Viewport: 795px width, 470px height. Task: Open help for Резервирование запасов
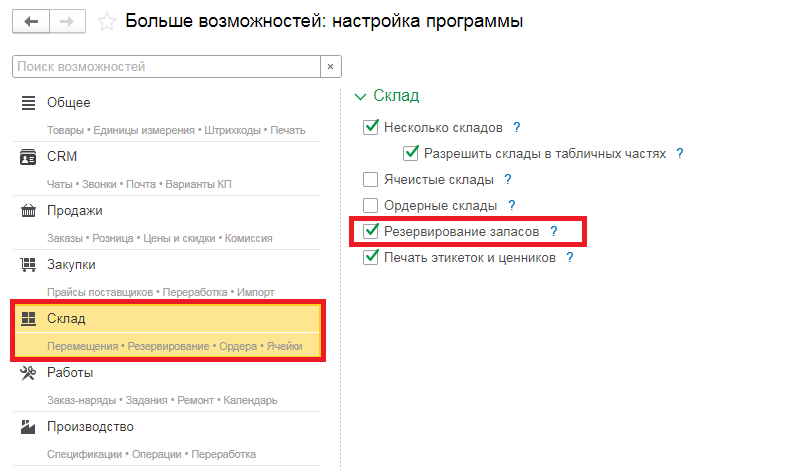click(x=554, y=231)
